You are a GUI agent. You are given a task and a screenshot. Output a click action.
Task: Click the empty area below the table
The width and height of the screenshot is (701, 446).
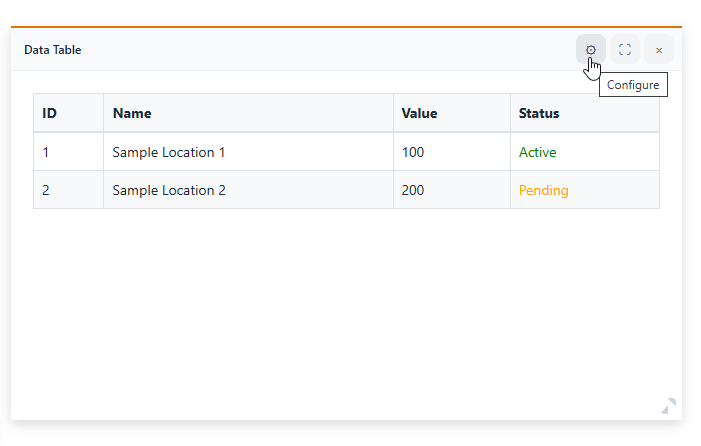click(346, 310)
